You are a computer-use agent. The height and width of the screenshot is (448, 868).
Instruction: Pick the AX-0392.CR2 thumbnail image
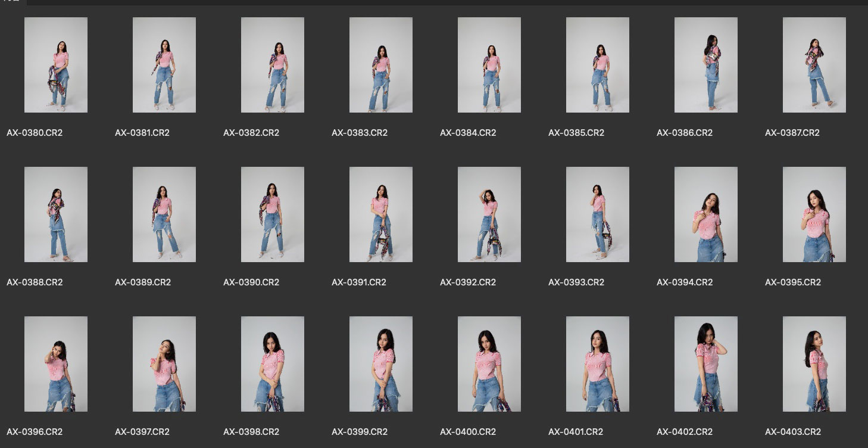489,214
